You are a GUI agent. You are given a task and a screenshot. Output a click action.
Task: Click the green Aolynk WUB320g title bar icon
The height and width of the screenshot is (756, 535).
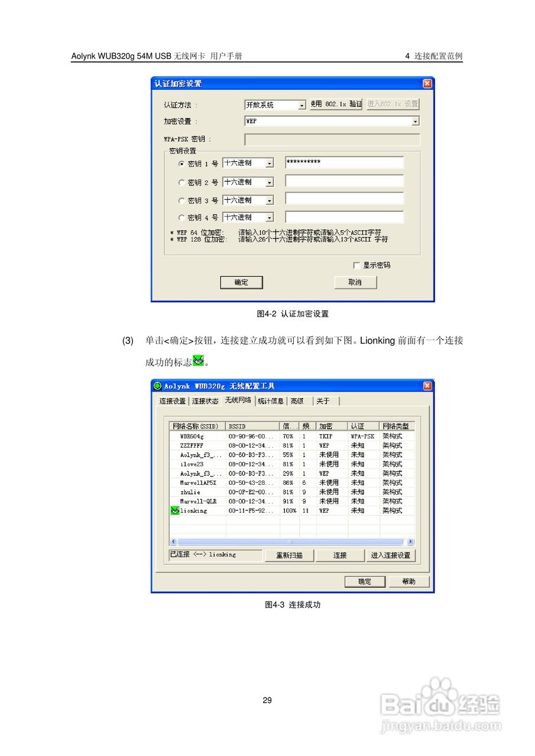coord(158,386)
